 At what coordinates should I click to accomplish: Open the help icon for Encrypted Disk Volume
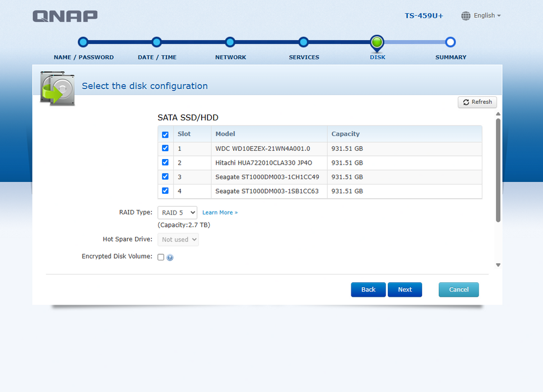pyautogui.click(x=170, y=258)
